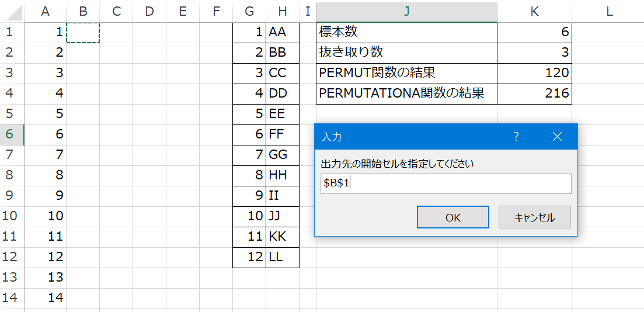Click the AA cell
The height and width of the screenshot is (312, 644).
[283, 33]
